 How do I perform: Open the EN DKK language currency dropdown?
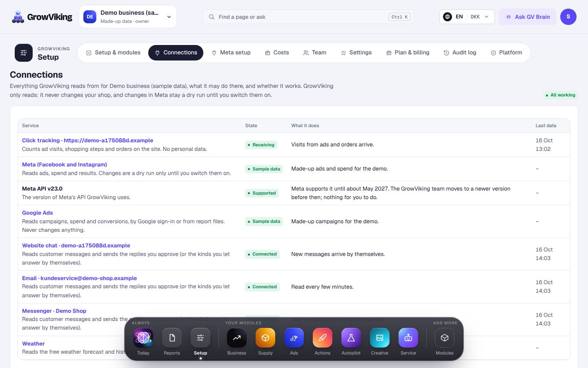[x=467, y=17]
